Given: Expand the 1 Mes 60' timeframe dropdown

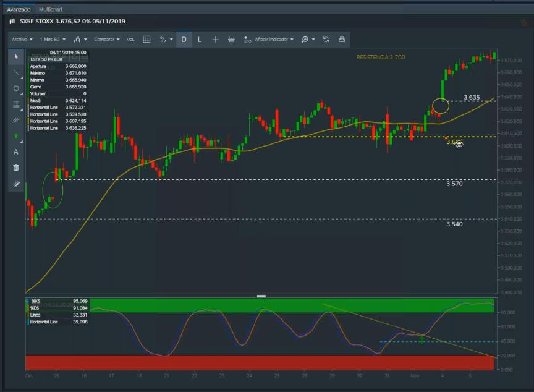Looking at the screenshot, I should pos(53,39).
